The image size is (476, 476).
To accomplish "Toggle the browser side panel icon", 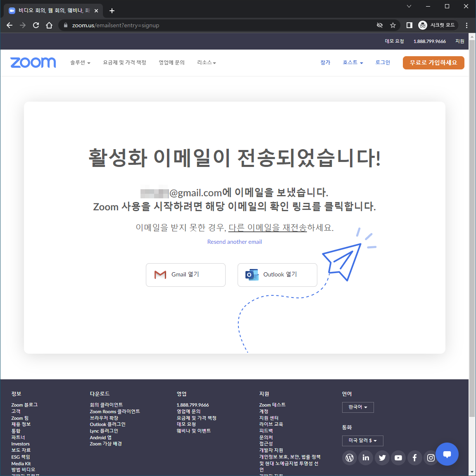I will pyautogui.click(x=409, y=25).
